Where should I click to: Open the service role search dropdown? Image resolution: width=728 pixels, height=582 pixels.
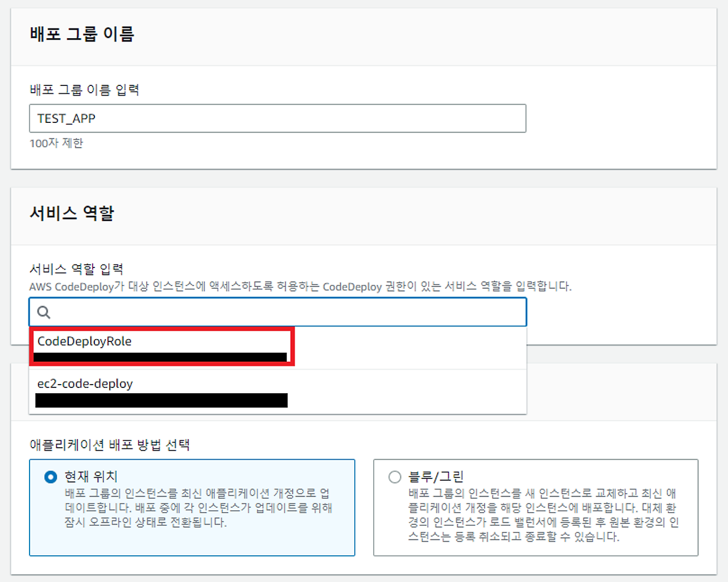[278, 312]
